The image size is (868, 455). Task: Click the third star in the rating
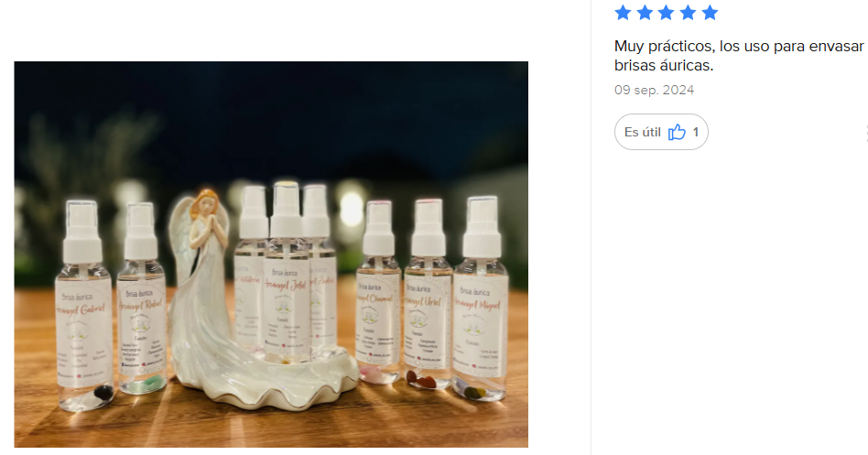[x=666, y=13]
